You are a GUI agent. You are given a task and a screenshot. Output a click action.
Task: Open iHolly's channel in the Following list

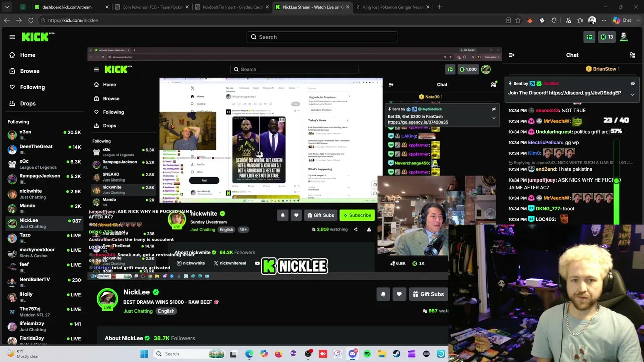click(x=44, y=297)
